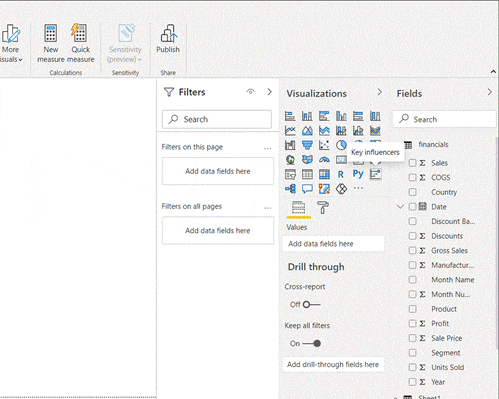The height and width of the screenshot is (399, 499).
Task: Click the Filters pane search box
Action: point(217,119)
